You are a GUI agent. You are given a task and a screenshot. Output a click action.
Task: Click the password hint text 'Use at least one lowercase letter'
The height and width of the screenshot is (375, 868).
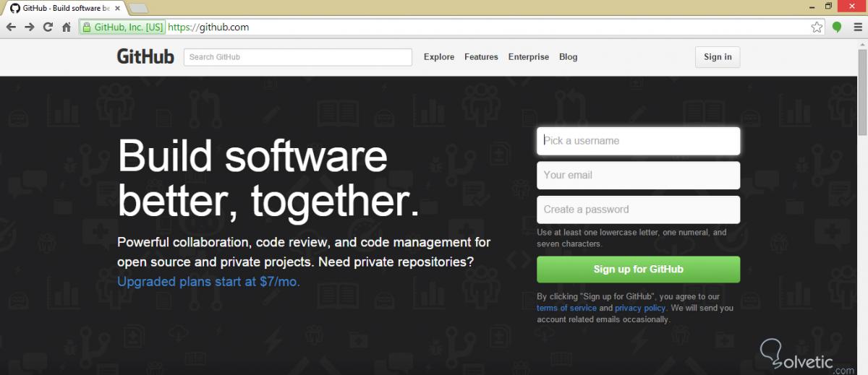click(631, 238)
